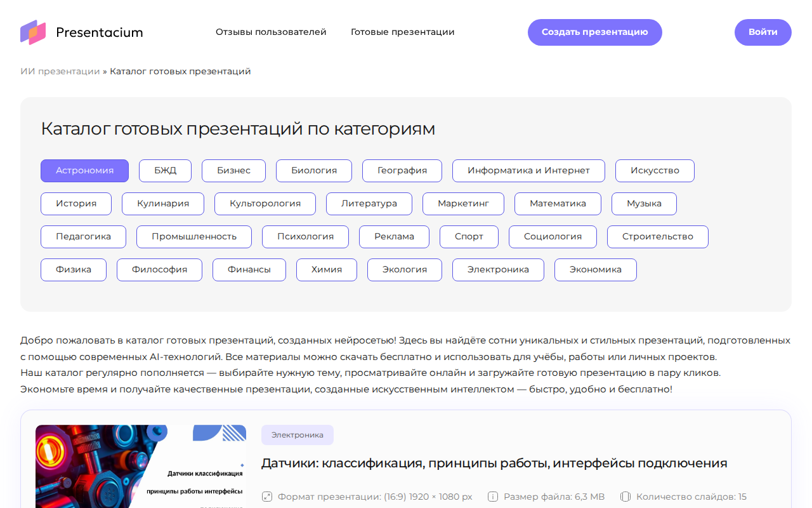Click the Электроника tag on Датчики card

[x=298, y=435]
